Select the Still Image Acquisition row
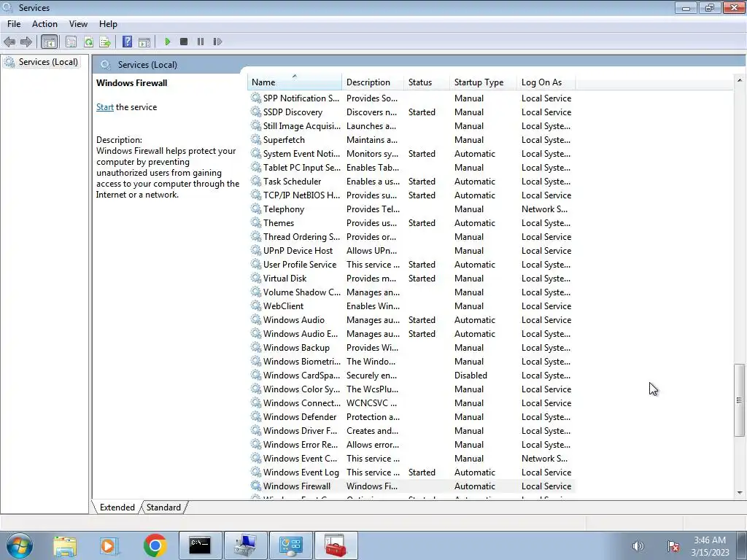This screenshot has width=747, height=560. [x=411, y=125]
